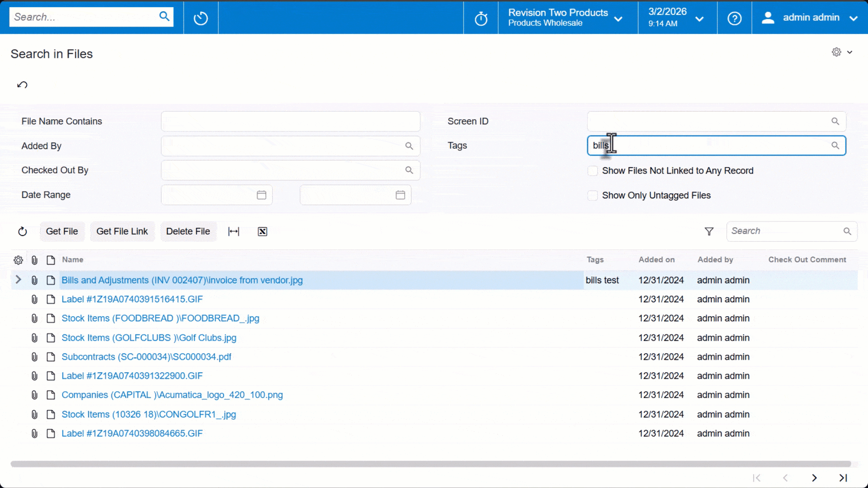Expand the Bills and Adjustments row arrow
The image size is (868, 488).
[18, 280]
